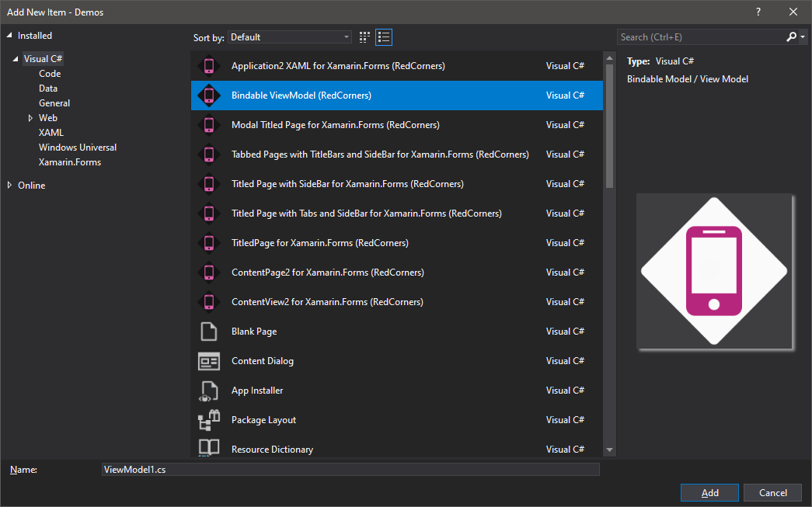Select ContentPage2 for Xamarin.Forms (RedCorners)
The image size is (812, 507).
point(397,272)
